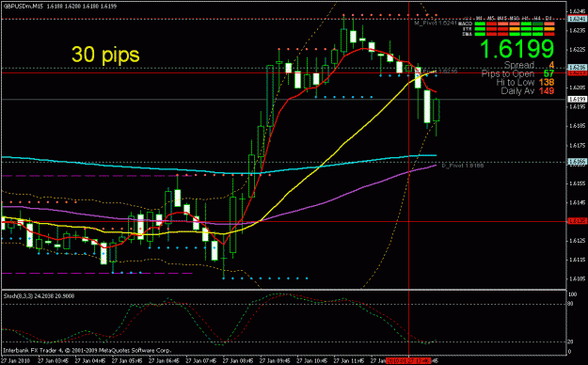588x365 pixels.
Task: Click the STR D1 orange signal cell
Action: pyautogui.click(x=549, y=29)
